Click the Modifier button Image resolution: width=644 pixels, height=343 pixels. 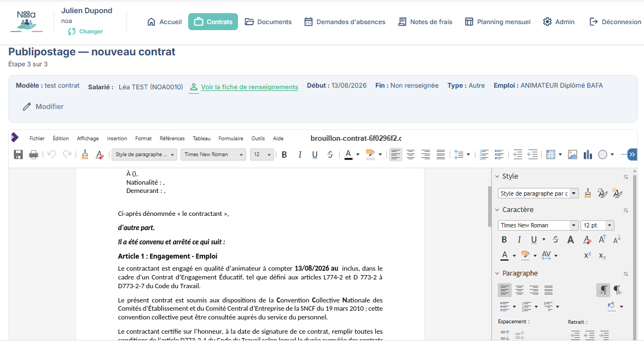(43, 106)
